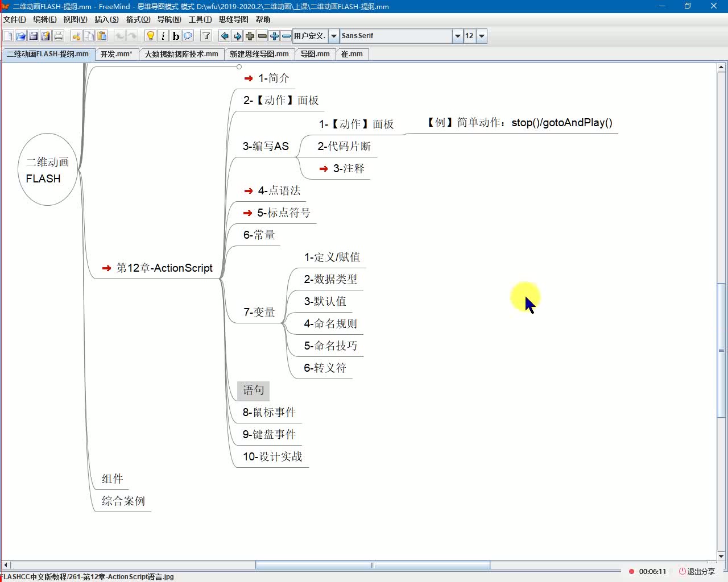
Task: Select the 6-转义符 node
Action: (x=325, y=368)
